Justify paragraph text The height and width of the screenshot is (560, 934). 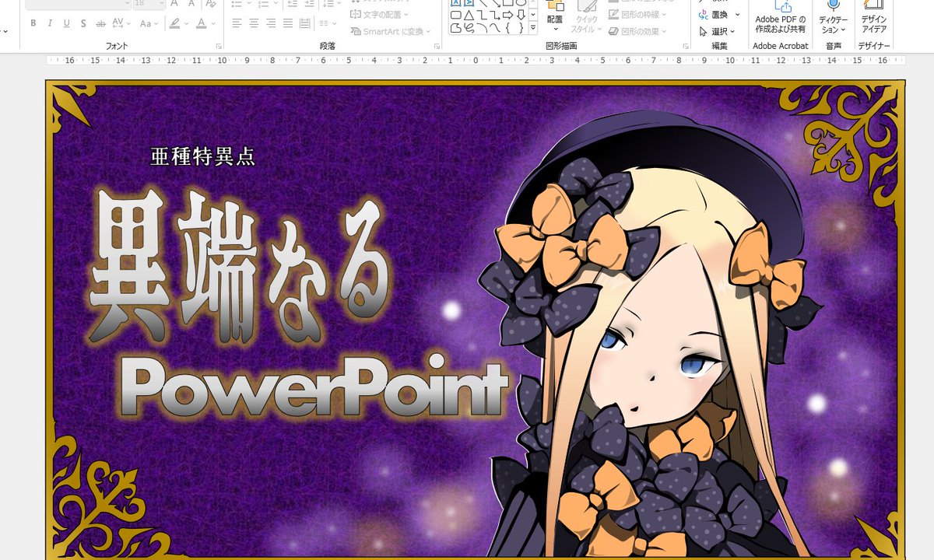click(x=286, y=23)
